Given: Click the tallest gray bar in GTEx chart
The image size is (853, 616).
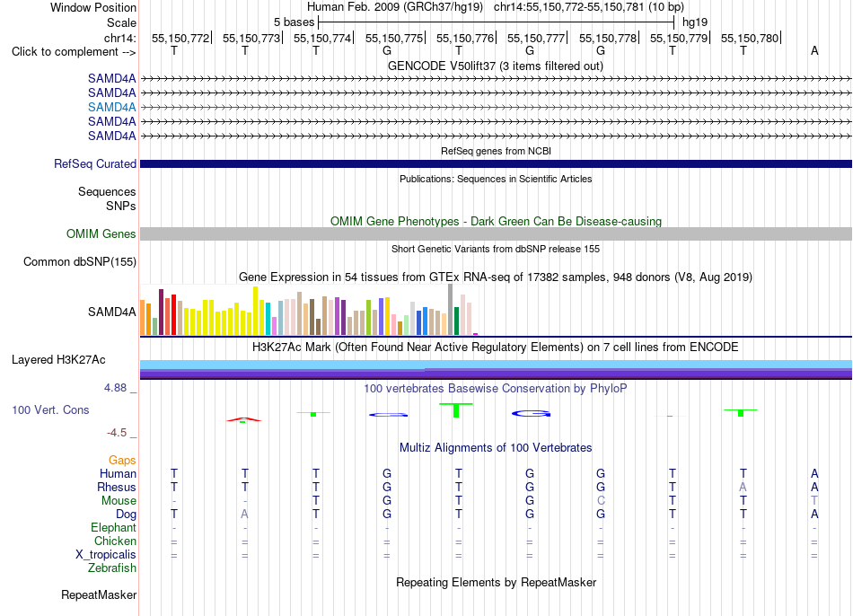Looking at the screenshot, I should 451,309.
